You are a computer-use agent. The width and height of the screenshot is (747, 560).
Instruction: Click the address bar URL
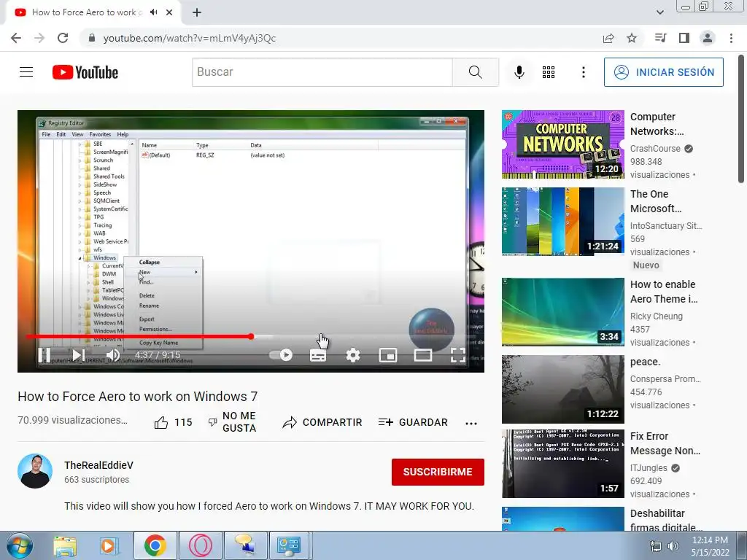click(190, 38)
